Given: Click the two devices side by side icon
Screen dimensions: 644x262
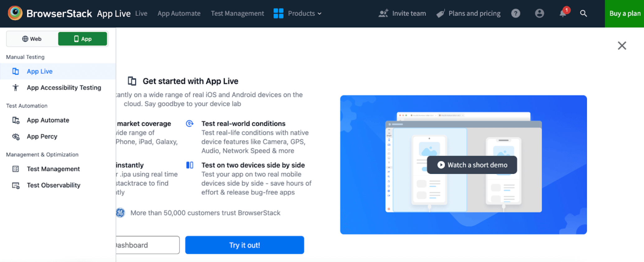Looking at the screenshot, I should 190,165.
